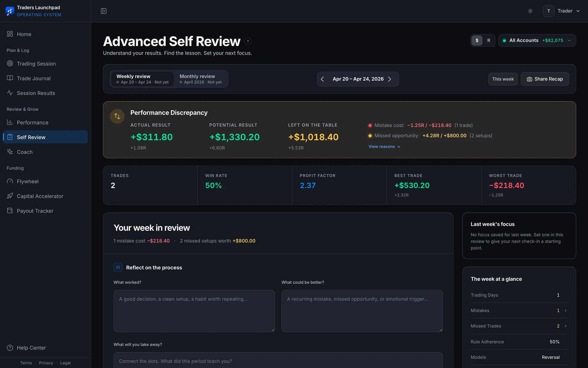
Task: Click the Share Recap button
Action: (545, 79)
